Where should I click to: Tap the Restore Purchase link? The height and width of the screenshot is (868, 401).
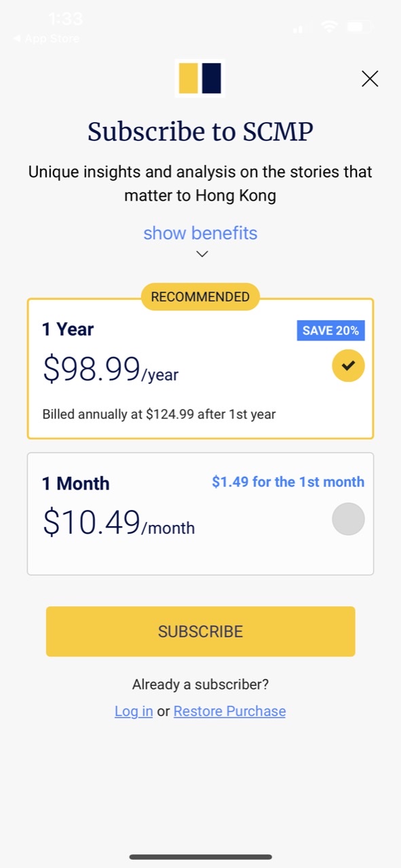pos(229,711)
